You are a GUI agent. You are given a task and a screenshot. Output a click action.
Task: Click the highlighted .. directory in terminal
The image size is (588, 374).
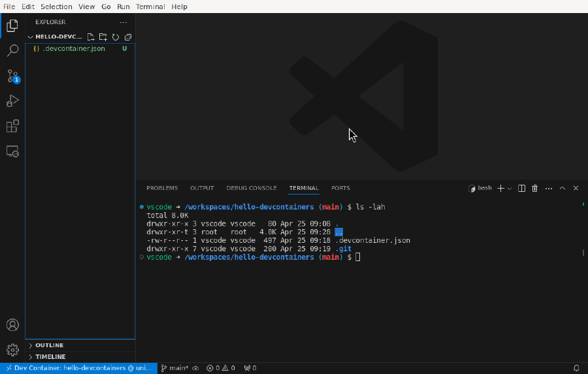point(339,232)
